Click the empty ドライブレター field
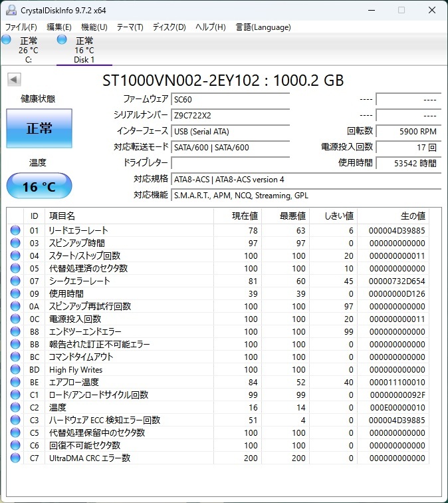Image resolution: width=448 pixels, height=503 pixels. click(231, 163)
